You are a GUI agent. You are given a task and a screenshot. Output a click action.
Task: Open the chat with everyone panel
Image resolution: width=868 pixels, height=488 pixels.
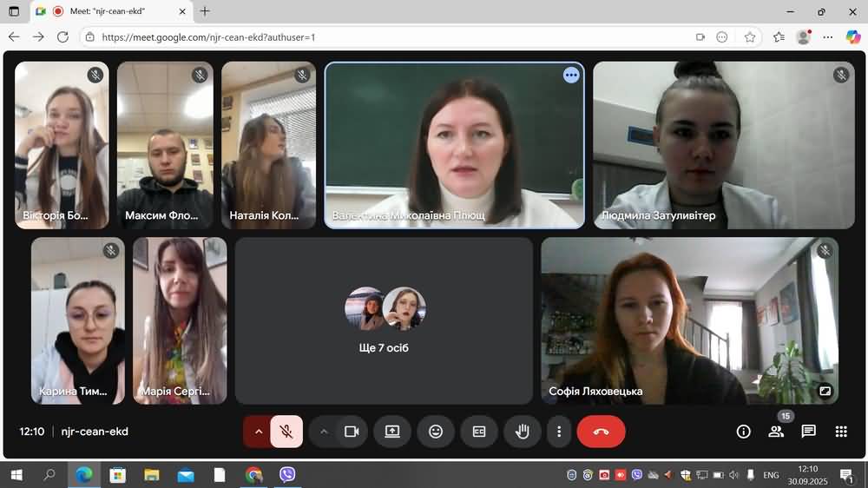pos(808,432)
